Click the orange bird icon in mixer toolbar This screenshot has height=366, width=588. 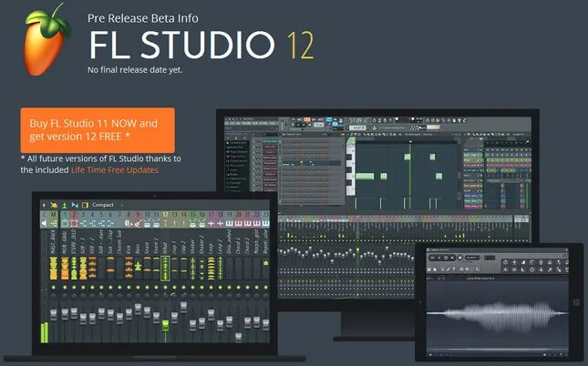pyautogui.click(x=54, y=205)
